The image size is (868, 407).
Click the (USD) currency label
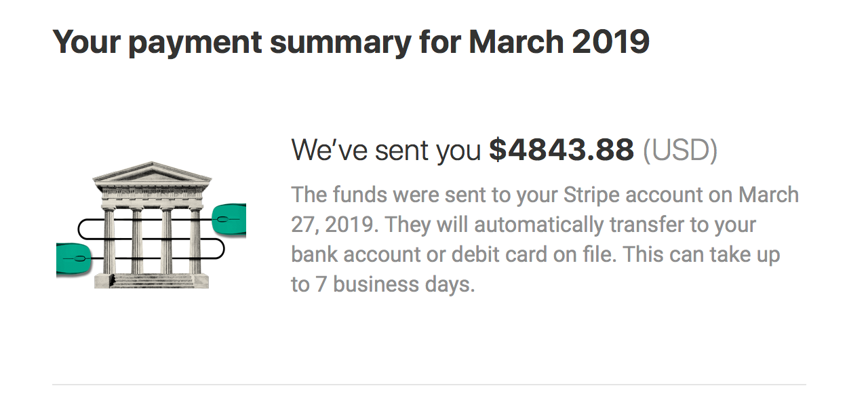(x=679, y=151)
